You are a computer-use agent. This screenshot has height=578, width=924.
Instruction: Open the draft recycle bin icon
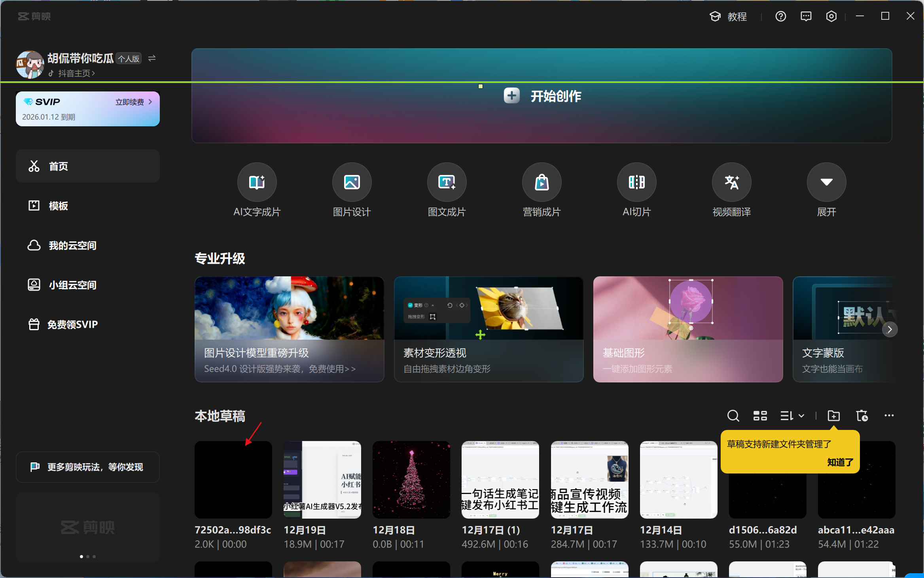tap(862, 416)
